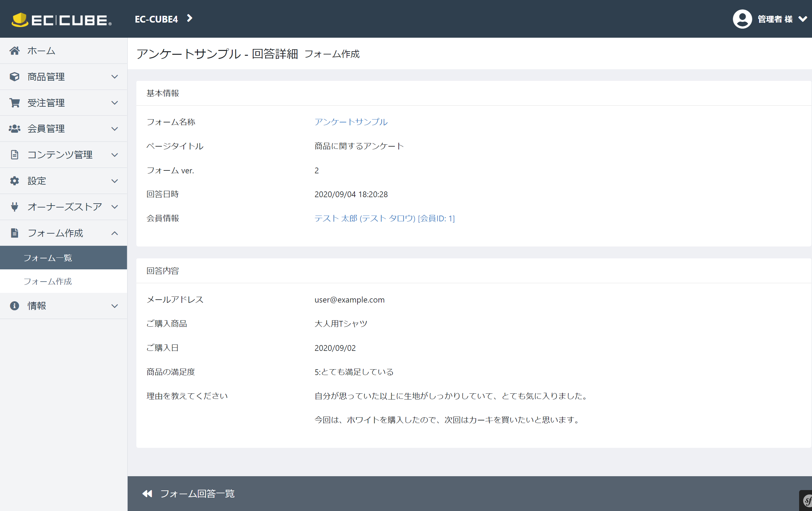The image size is (812, 511).
Task: Go back to フォーム回答一覧
Action: [197, 494]
